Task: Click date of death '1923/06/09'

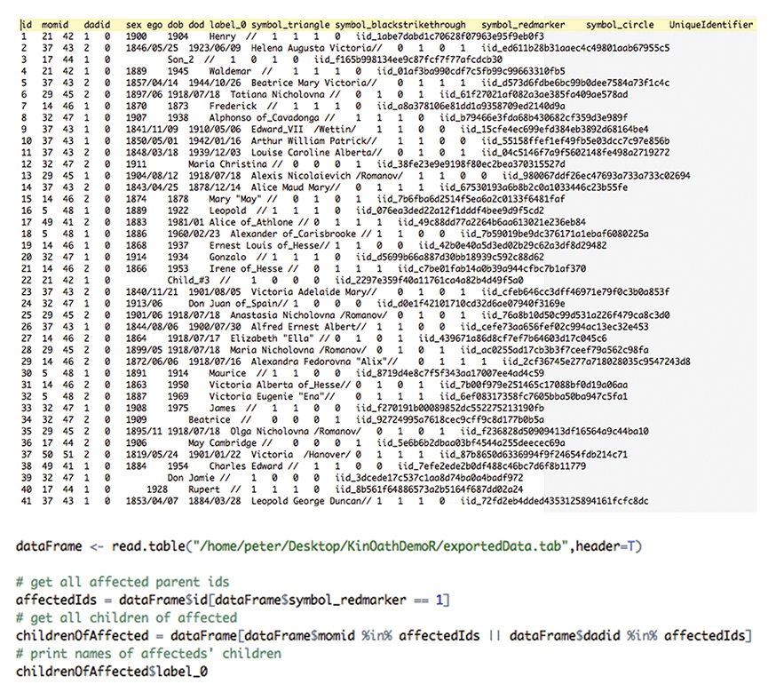Action: point(214,48)
